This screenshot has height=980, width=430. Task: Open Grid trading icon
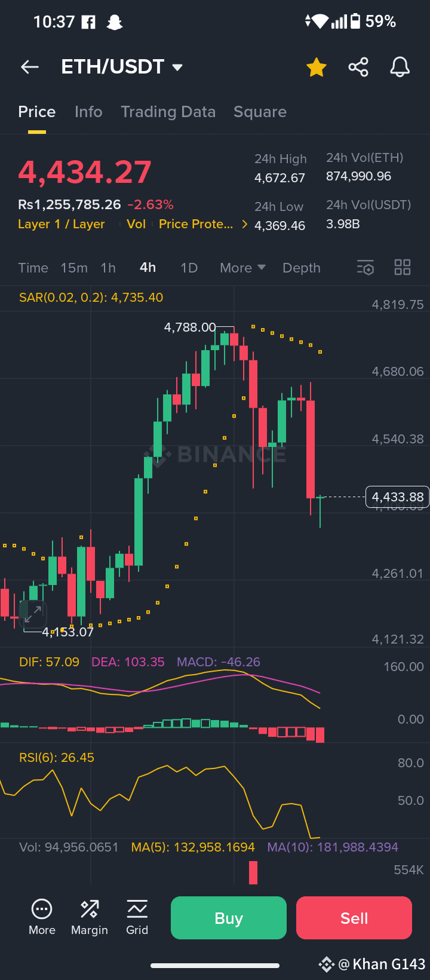tap(137, 917)
